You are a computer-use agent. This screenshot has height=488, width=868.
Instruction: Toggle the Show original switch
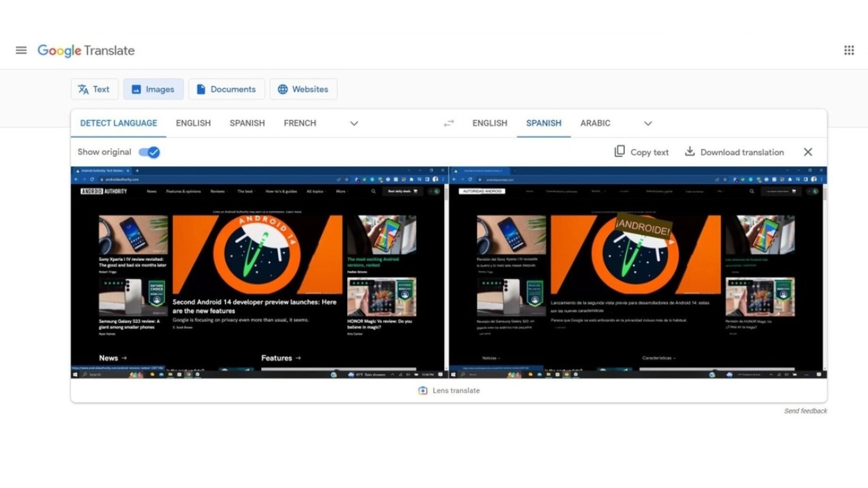pyautogui.click(x=149, y=152)
